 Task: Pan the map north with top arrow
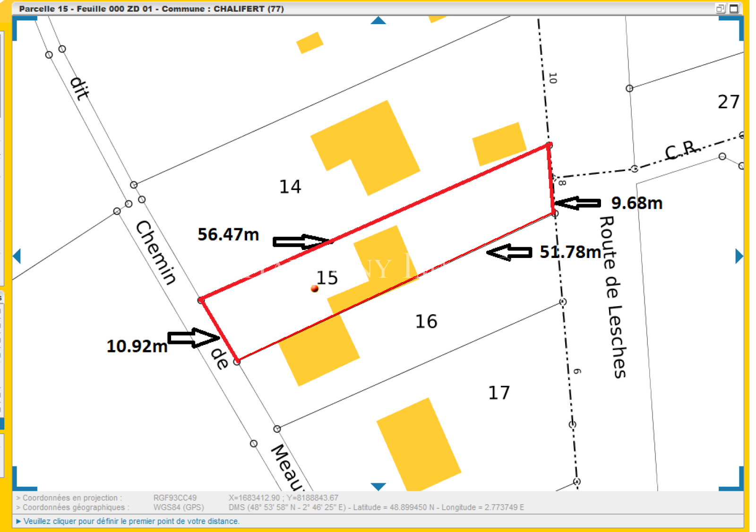(x=378, y=20)
